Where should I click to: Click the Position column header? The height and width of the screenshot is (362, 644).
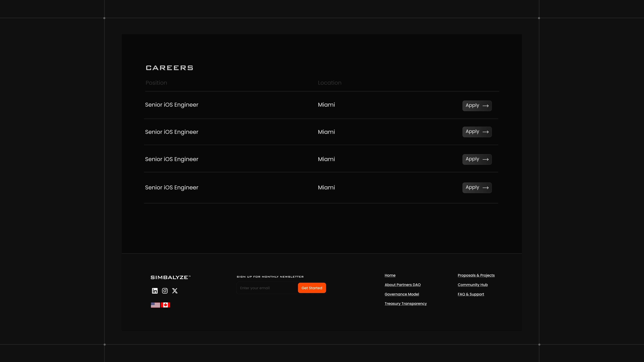click(156, 83)
